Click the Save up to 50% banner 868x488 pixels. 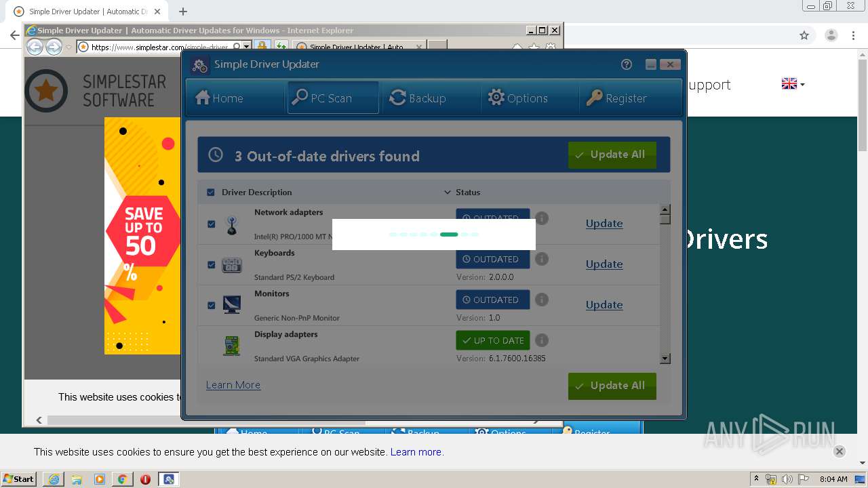[x=142, y=235]
